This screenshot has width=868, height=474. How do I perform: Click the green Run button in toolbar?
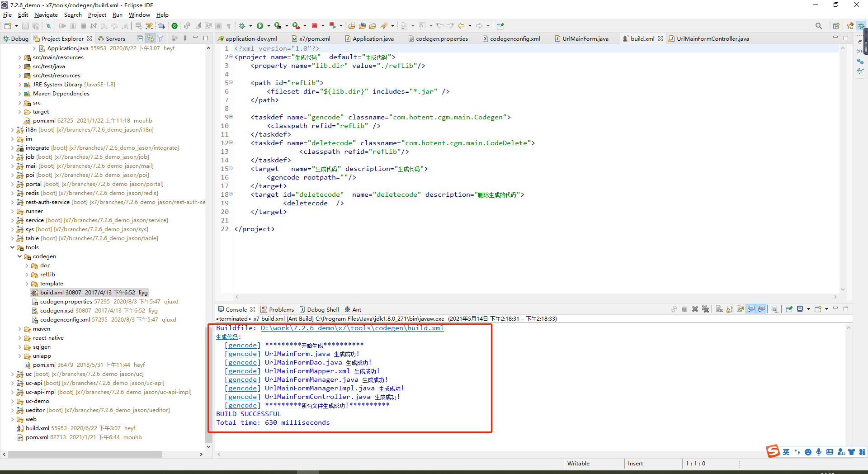260,26
